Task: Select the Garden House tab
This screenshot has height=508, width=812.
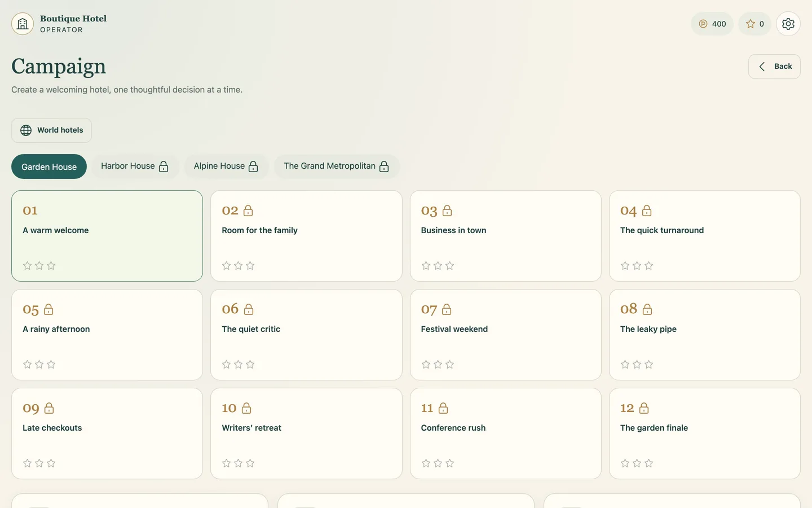Action: point(49,167)
